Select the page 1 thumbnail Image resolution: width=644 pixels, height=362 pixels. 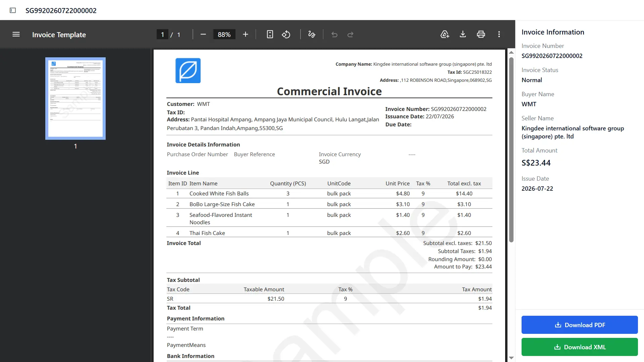[x=75, y=99]
